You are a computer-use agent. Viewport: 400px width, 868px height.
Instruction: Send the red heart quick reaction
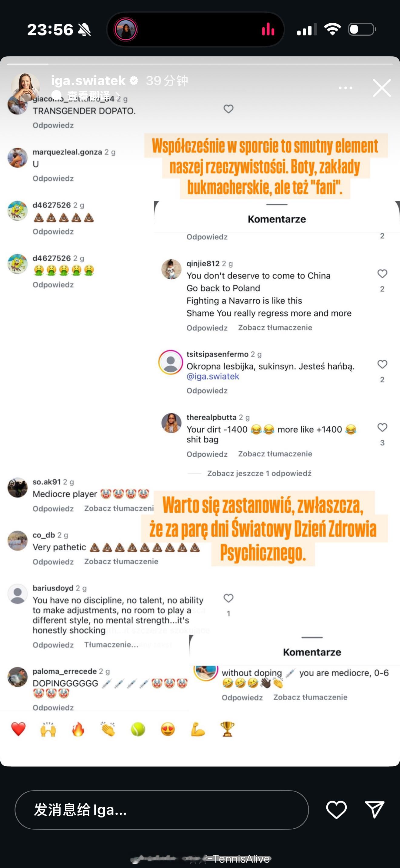(x=18, y=729)
